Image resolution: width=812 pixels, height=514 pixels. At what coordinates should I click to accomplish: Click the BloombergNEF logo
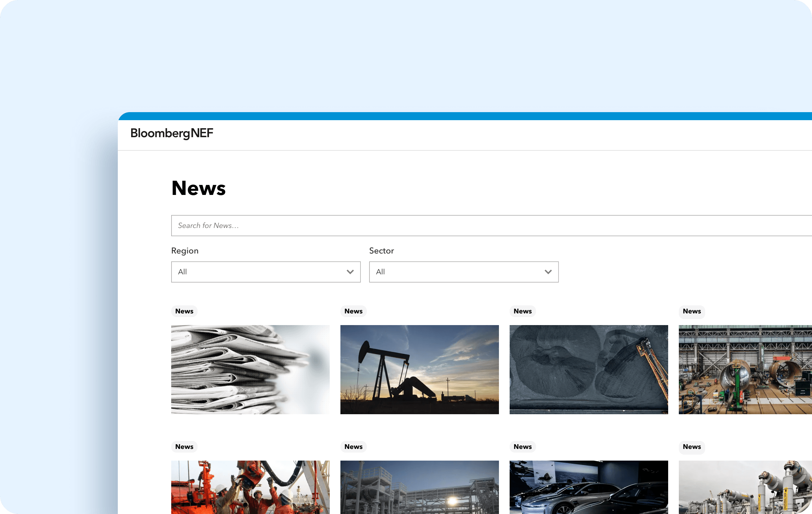(172, 133)
